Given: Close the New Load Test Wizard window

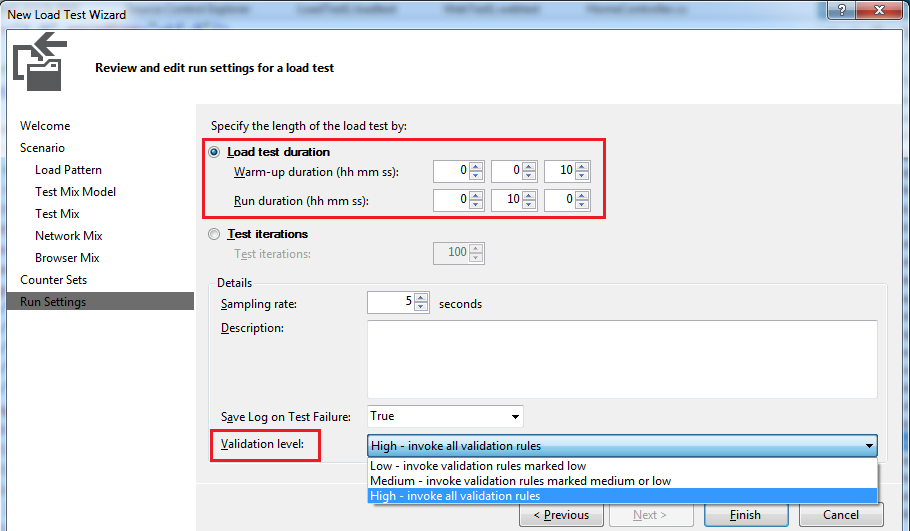Looking at the screenshot, I should pyautogui.click(x=879, y=9).
